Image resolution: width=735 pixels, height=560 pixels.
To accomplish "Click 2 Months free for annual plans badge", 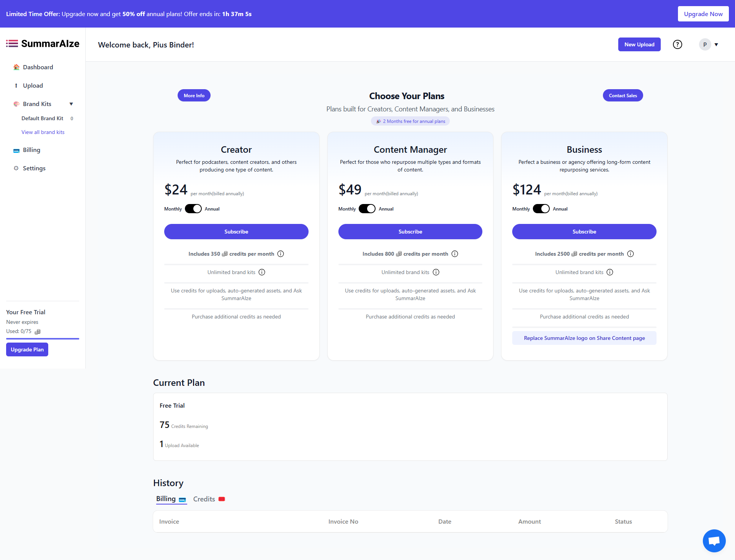I will pyautogui.click(x=410, y=121).
